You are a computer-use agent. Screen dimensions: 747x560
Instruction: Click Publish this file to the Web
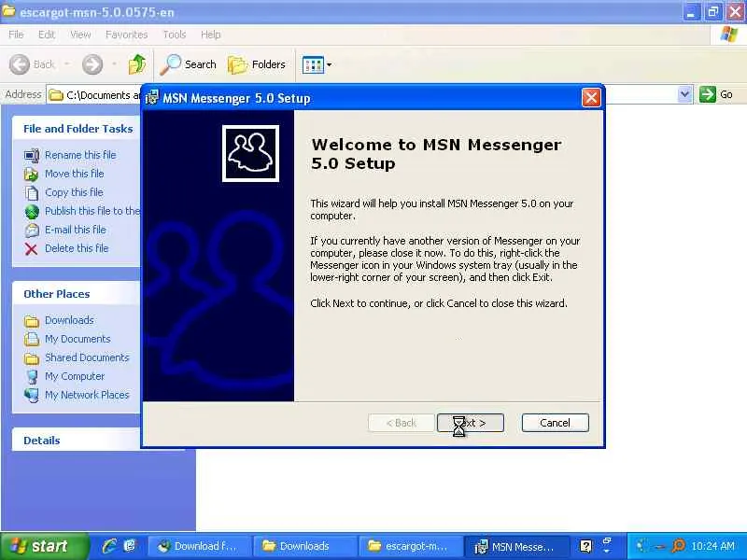tap(92, 211)
